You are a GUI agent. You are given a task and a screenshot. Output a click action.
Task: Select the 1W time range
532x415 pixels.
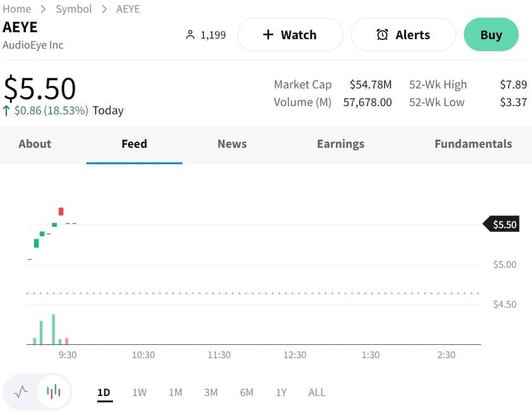click(x=139, y=392)
